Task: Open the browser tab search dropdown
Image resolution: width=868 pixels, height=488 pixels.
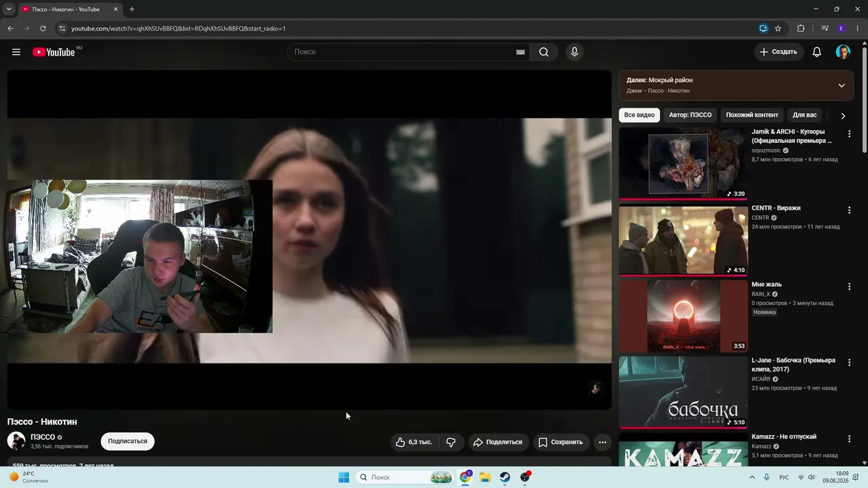Action: 9,9
